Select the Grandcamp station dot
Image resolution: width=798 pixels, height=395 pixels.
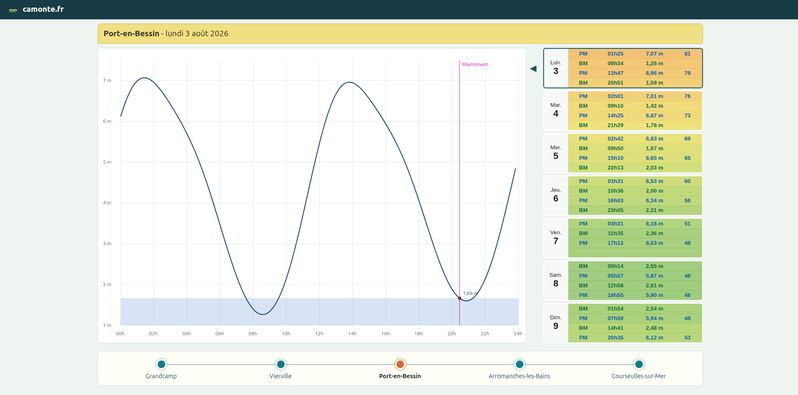[x=161, y=364]
